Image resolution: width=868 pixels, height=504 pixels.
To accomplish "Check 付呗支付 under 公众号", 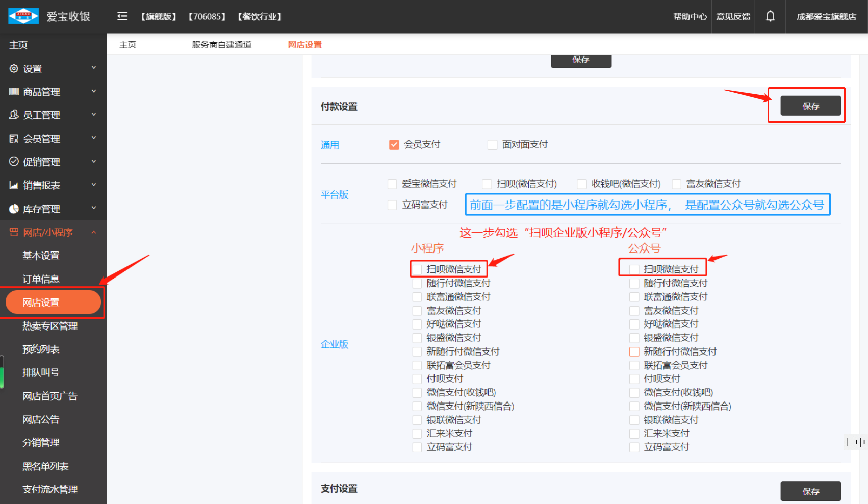I will tap(634, 379).
